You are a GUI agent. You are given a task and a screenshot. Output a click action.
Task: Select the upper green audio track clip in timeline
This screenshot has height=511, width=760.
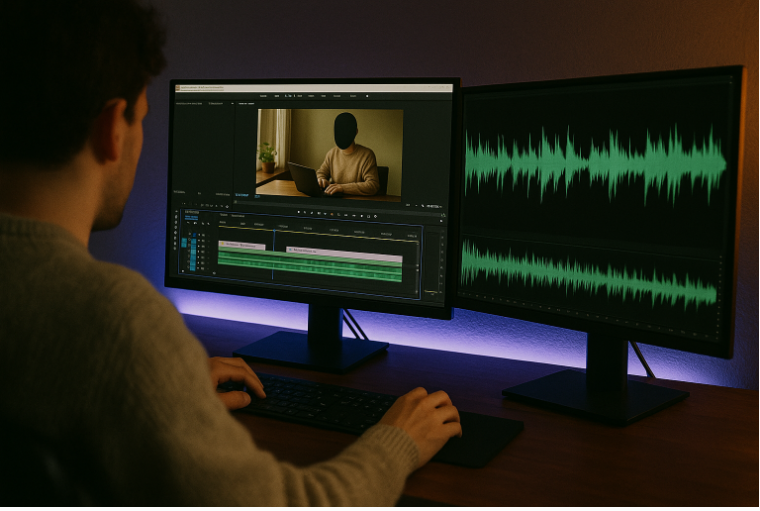[310, 260]
